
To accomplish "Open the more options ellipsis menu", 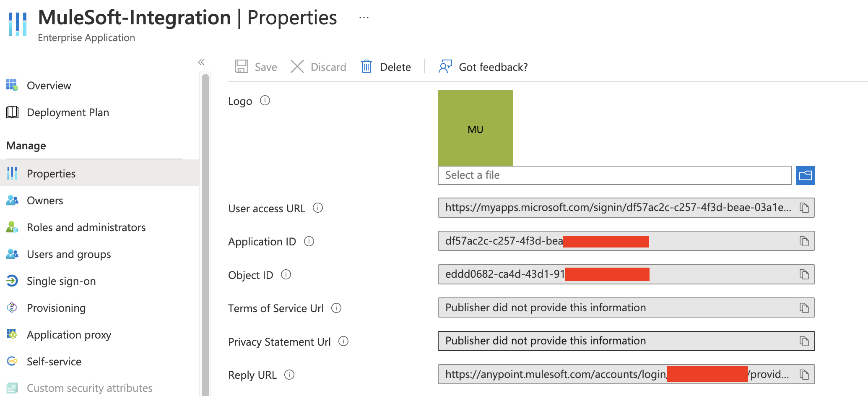I will point(364,18).
